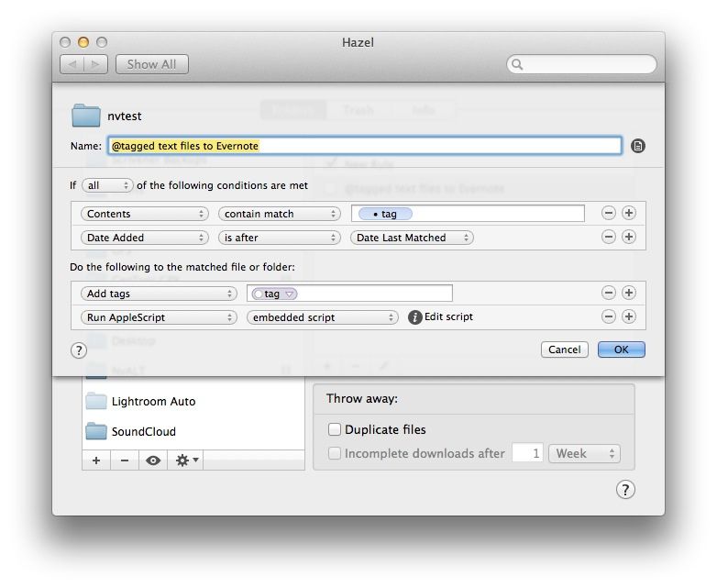Open the Contents attribute dropdown
This screenshot has width=717, height=588.
coord(145,214)
